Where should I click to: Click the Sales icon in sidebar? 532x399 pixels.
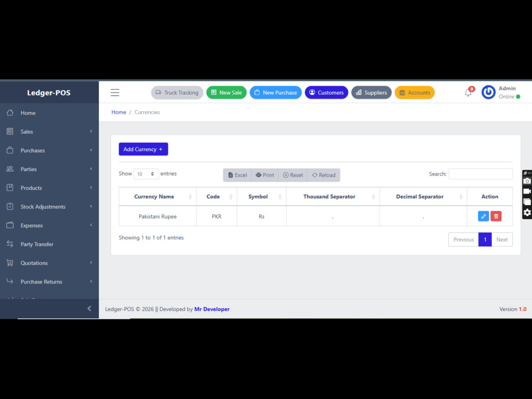10,131
